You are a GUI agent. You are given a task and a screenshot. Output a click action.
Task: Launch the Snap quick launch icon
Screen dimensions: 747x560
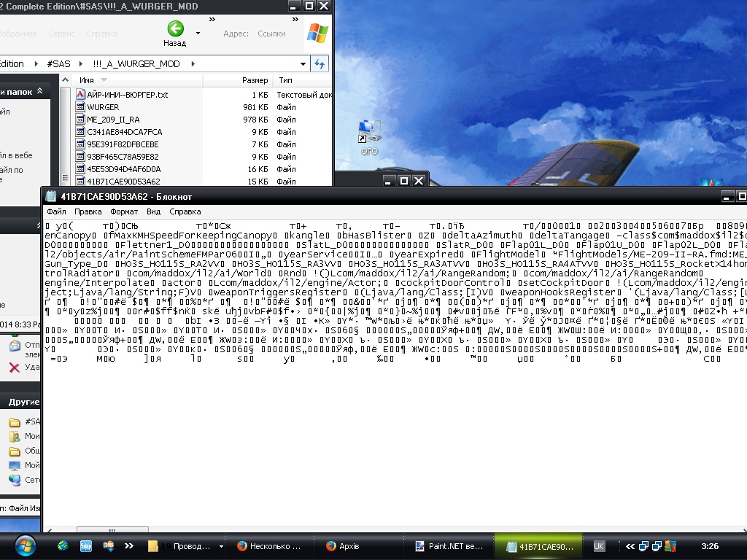point(86,546)
